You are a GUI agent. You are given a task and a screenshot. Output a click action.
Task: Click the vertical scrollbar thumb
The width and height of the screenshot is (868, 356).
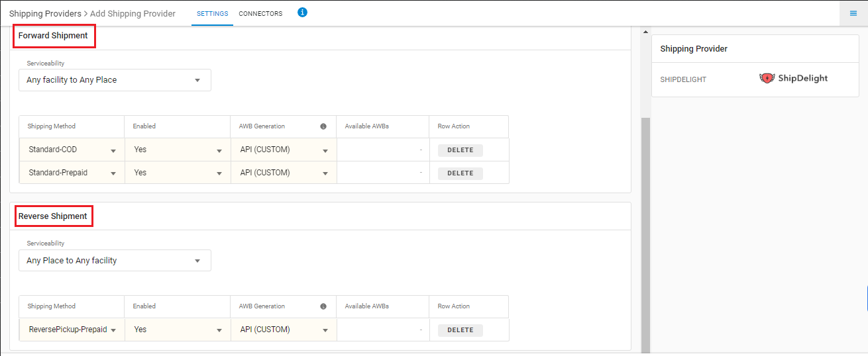(x=645, y=235)
